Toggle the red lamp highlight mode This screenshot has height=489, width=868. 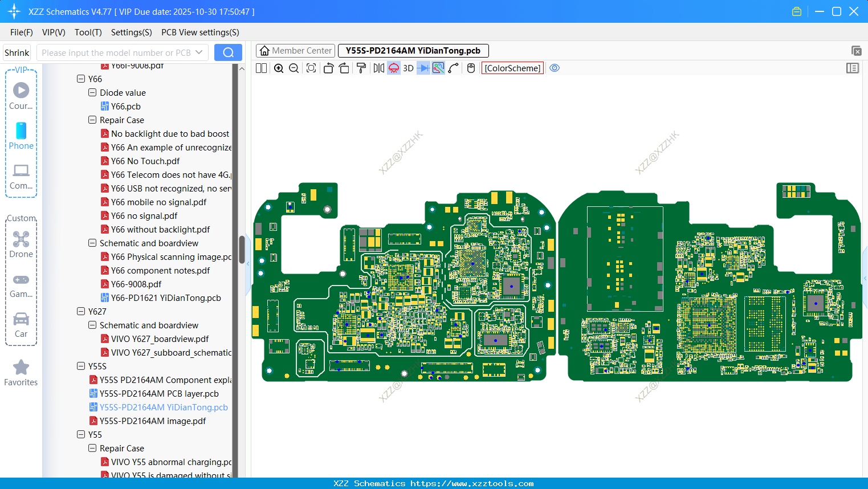click(393, 68)
